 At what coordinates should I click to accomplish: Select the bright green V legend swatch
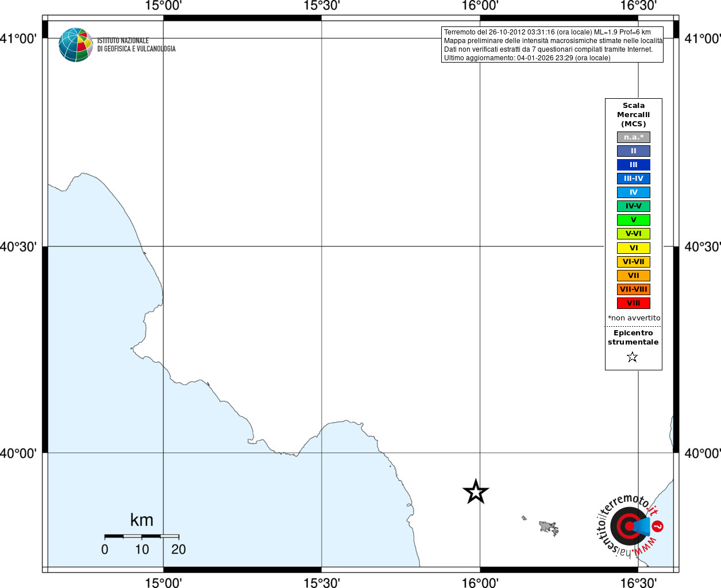[634, 220]
